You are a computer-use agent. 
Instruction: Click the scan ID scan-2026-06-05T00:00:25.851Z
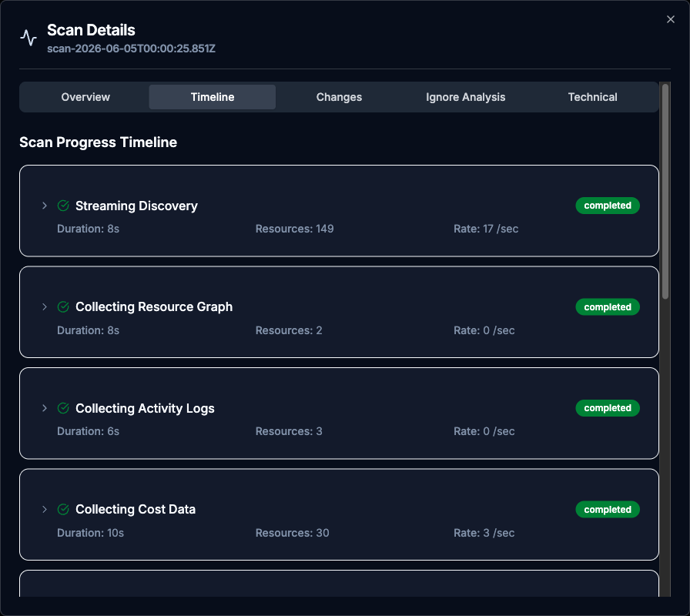pyautogui.click(x=131, y=49)
